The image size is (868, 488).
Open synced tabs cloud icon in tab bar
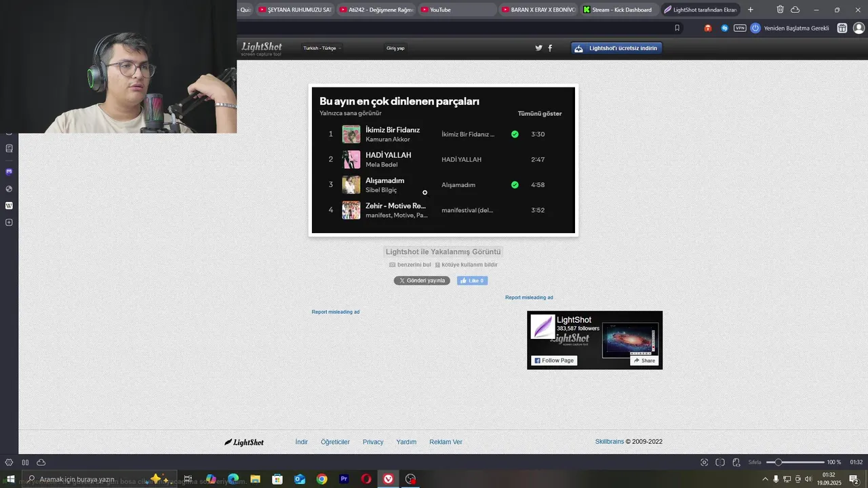pyautogui.click(x=795, y=9)
